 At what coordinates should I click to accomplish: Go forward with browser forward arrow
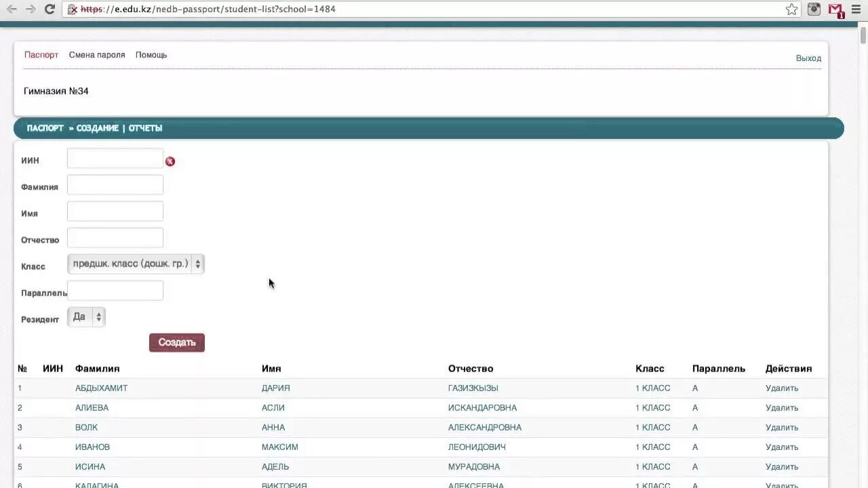tap(31, 9)
